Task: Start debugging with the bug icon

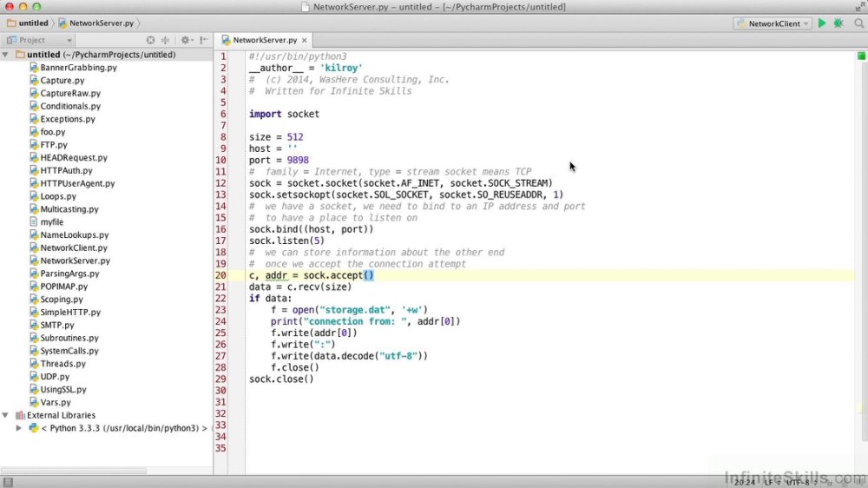Action: click(838, 23)
